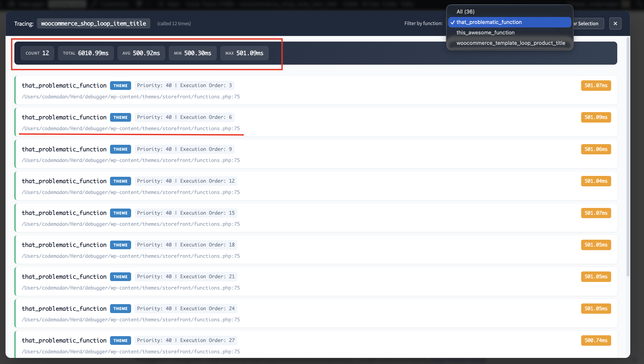Click the 501.09ms time badge
Image resolution: width=644 pixels, height=364 pixels.
coord(596,117)
